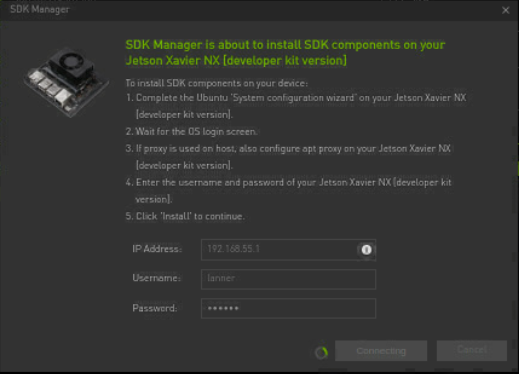Click the 'IP Address:' label

[157, 249]
